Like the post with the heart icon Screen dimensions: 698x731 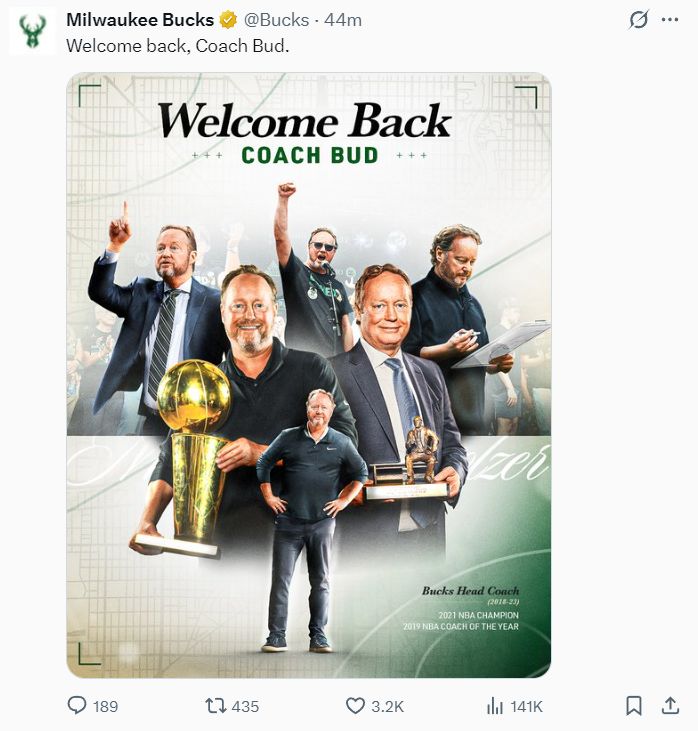(355, 706)
